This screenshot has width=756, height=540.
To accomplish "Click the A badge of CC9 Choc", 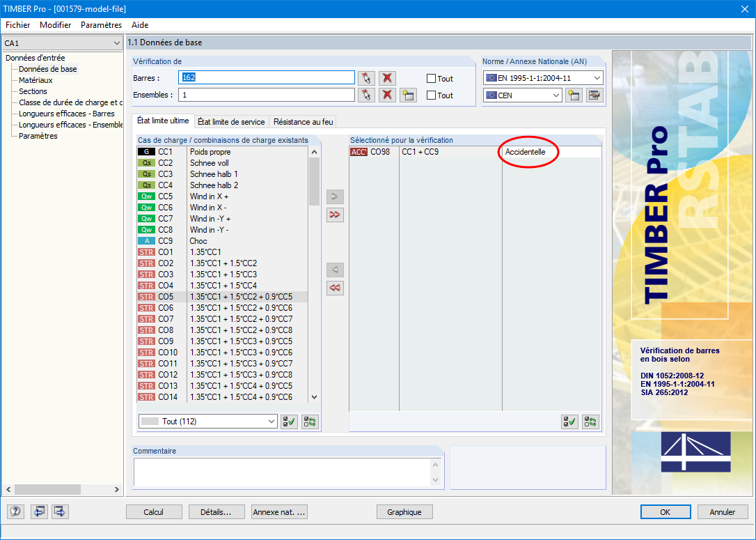I will [x=147, y=241].
